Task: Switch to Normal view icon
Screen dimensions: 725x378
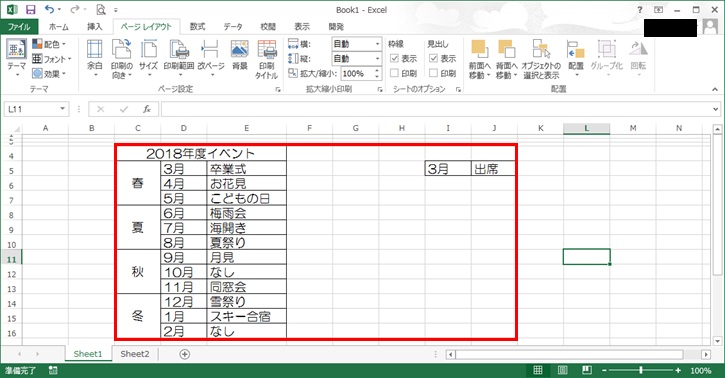Action: 538,370
